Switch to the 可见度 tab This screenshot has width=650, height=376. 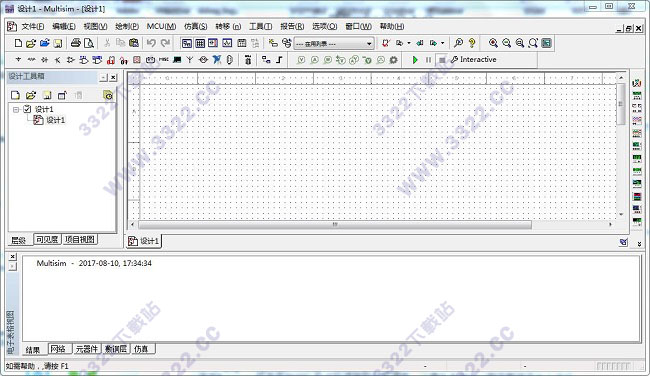pyautogui.click(x=47, y=240)
